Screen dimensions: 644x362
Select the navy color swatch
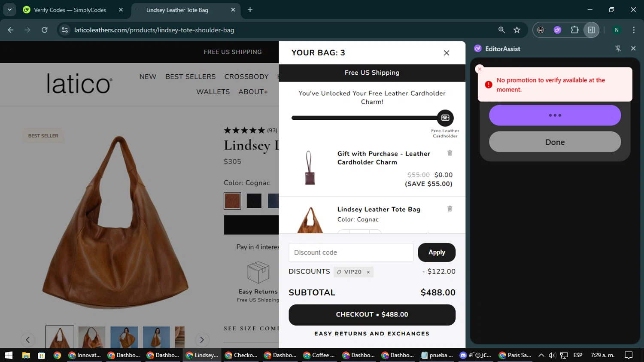click(x=273, y=201)
